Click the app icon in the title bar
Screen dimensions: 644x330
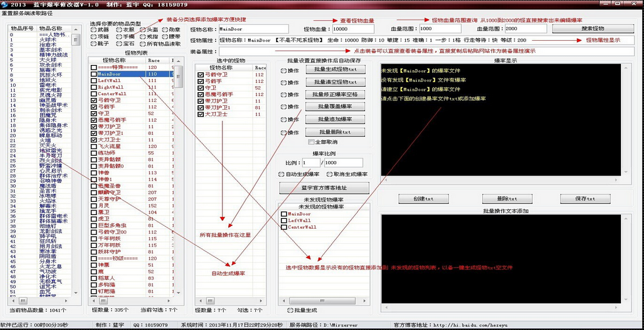coord(5,5)
